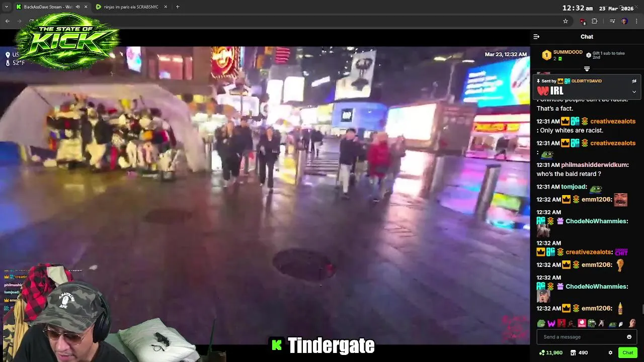Click the 'Gift 1 sub to take 2nd' prompt
This screenshot has width=644, height=362.
(x=606, y=55)
